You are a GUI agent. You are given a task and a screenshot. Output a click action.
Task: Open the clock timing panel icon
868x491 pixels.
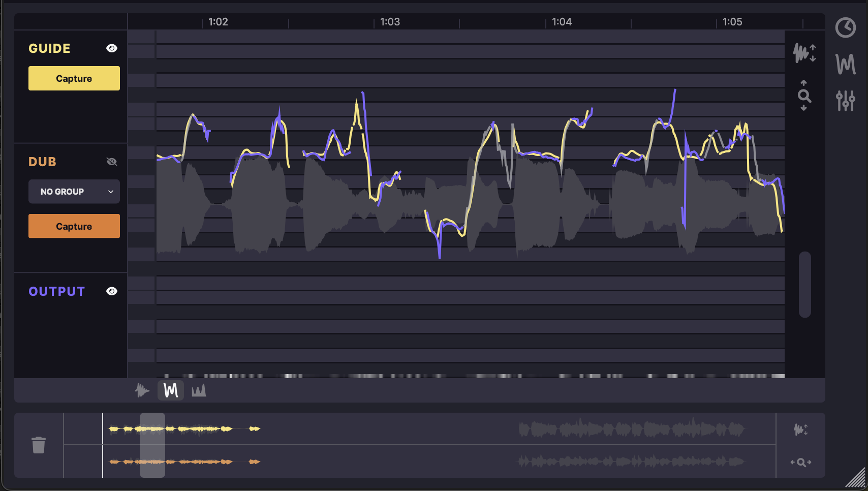[x=845, y=27]
